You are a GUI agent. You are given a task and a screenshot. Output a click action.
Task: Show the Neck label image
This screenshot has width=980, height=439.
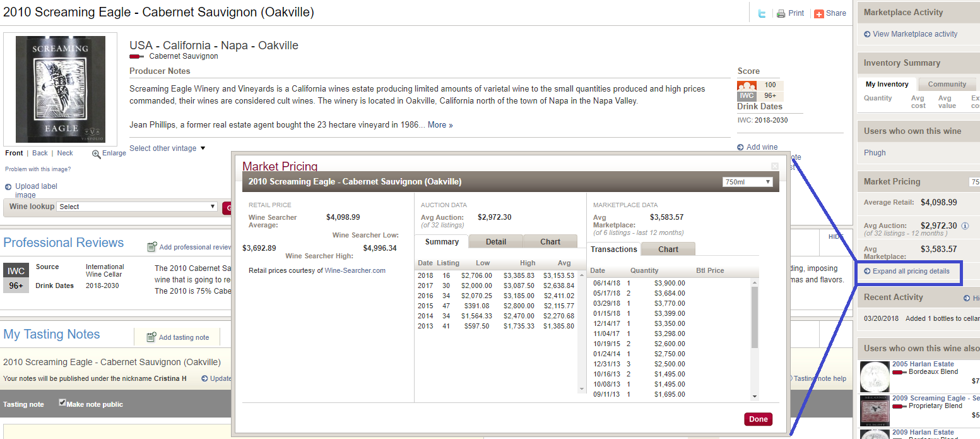pos(65,153)
